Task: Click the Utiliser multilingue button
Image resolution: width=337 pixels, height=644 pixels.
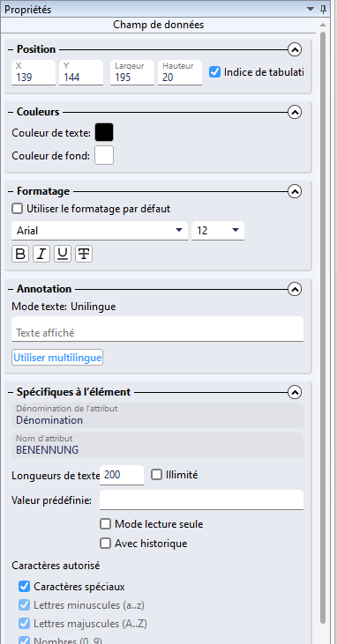Action: [x=57, y=358]
